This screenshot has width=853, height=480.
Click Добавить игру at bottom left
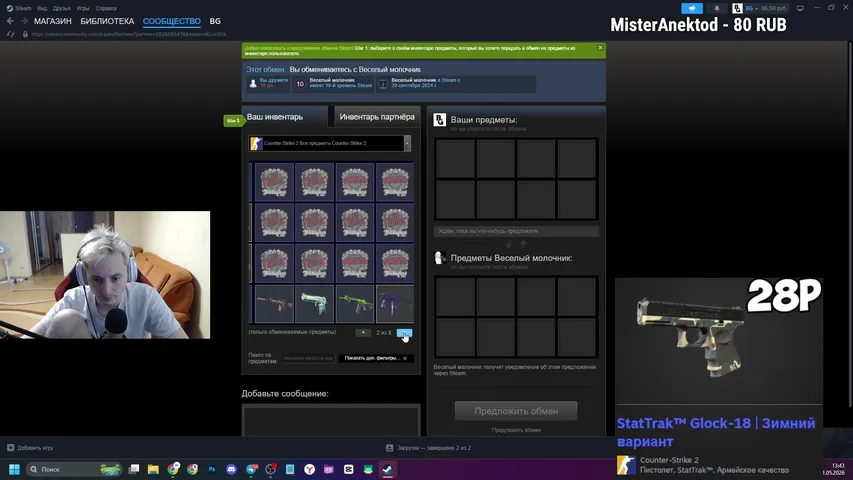coord(30,448)
